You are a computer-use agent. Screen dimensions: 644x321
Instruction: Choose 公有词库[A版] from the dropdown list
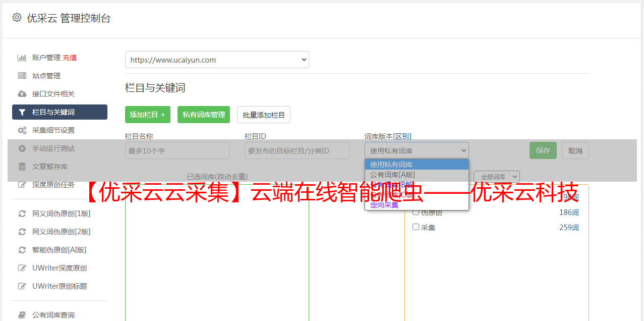pos(417,175)
